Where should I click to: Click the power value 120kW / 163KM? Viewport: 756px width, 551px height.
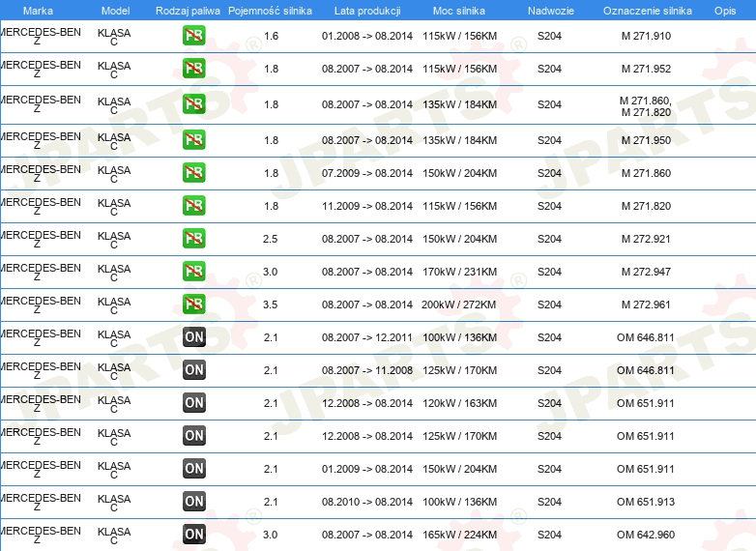coord(459,403)
